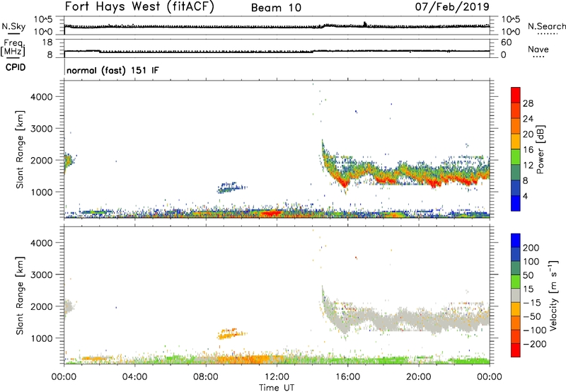Click the "N.Search" legend label

[546, 26]
